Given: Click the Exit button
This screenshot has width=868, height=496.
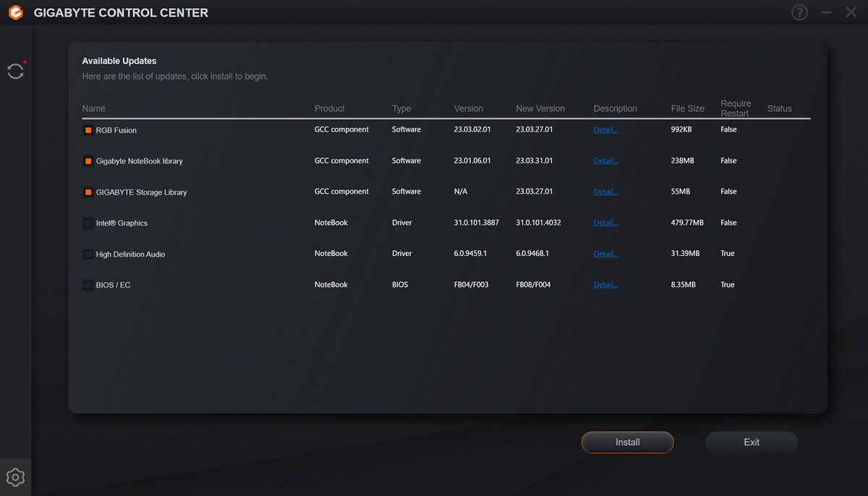Looking at the screenshot, I should click(752, 442).
